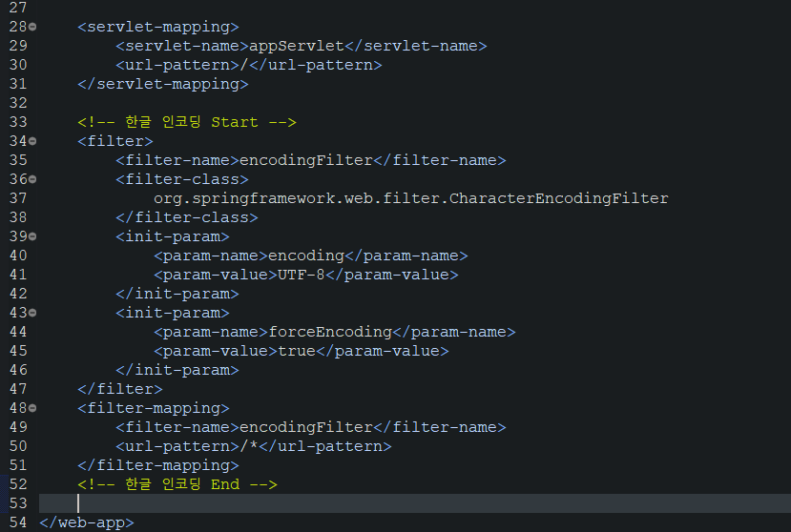Click the closing servlet-mapping tag on line 31
This screenshot has width=791, height=532.
[163, 84]
